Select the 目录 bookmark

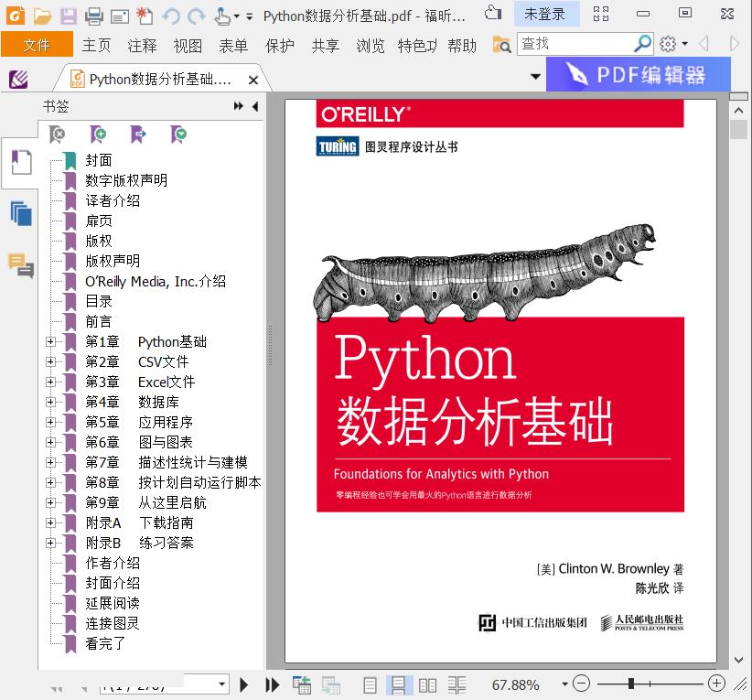point(98,301)
